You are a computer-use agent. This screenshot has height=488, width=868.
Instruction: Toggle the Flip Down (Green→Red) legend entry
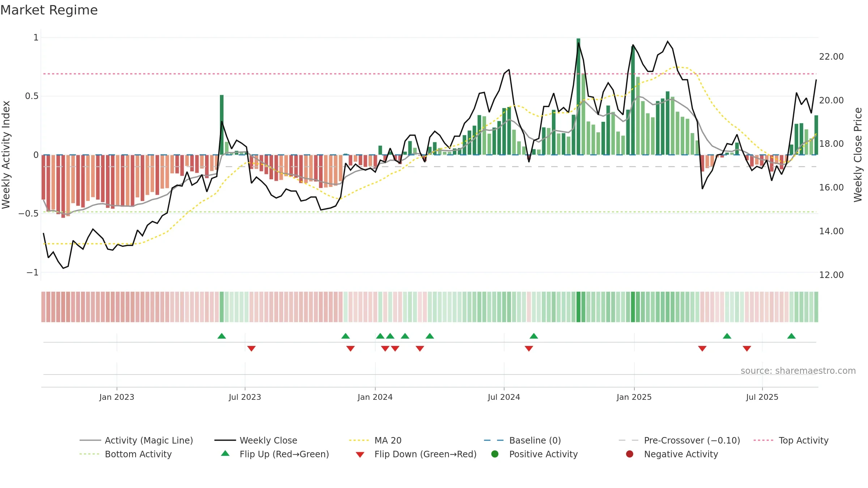click(416, 454)
